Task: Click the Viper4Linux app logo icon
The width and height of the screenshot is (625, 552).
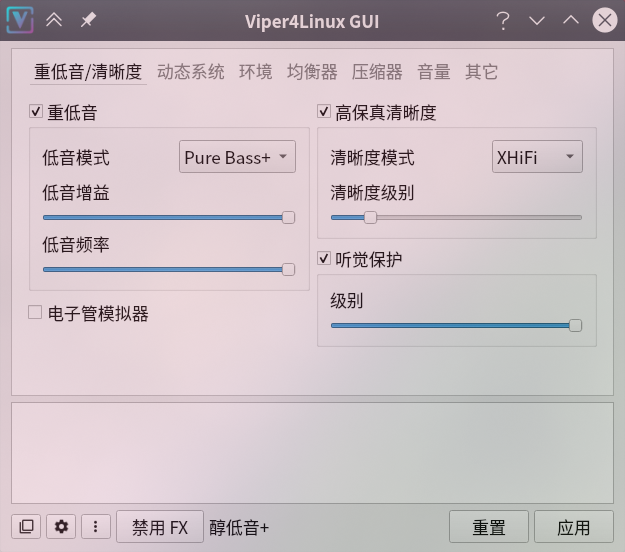Action: click(x=20, y=20)
